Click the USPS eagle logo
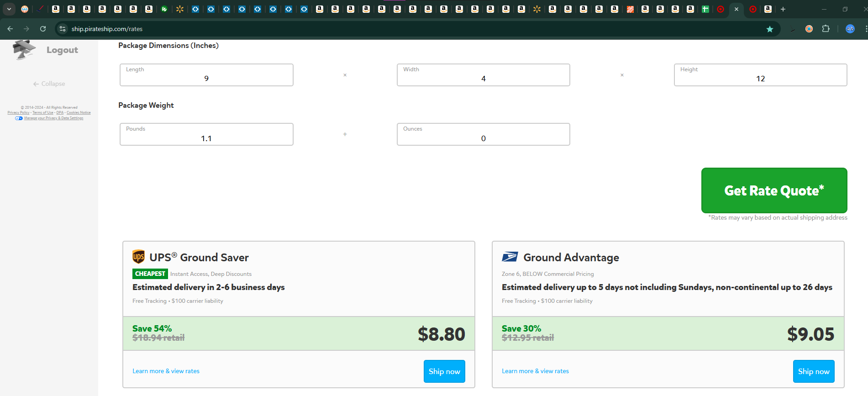 (510, 257)
